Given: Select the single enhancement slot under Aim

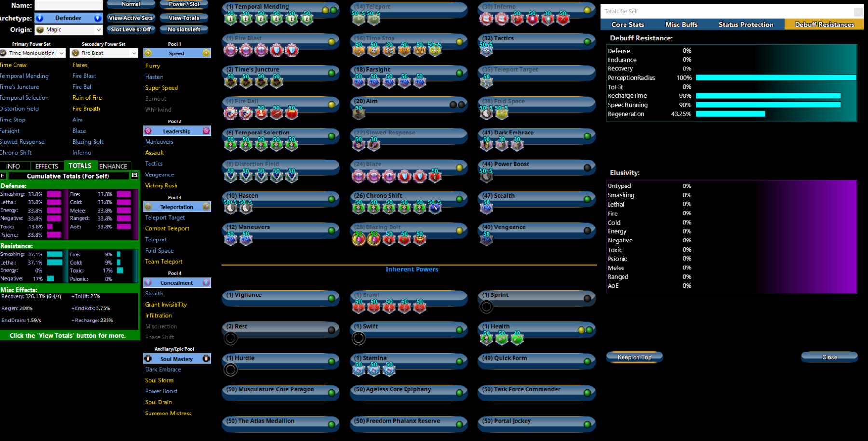Looking at the screenshot, I should [358, 113].
